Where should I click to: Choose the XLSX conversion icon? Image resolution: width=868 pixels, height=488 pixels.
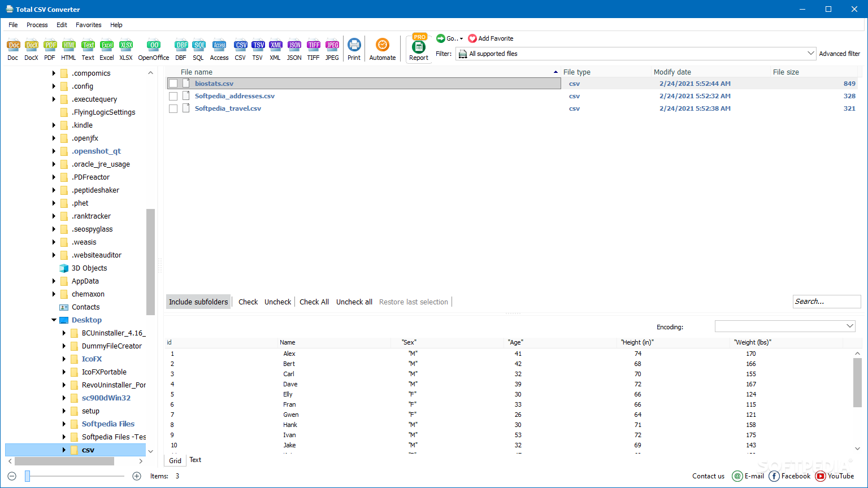tap(126, 50)
